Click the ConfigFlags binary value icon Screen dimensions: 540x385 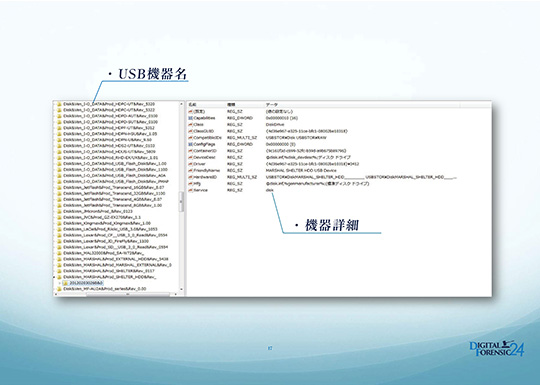[190, 144]
